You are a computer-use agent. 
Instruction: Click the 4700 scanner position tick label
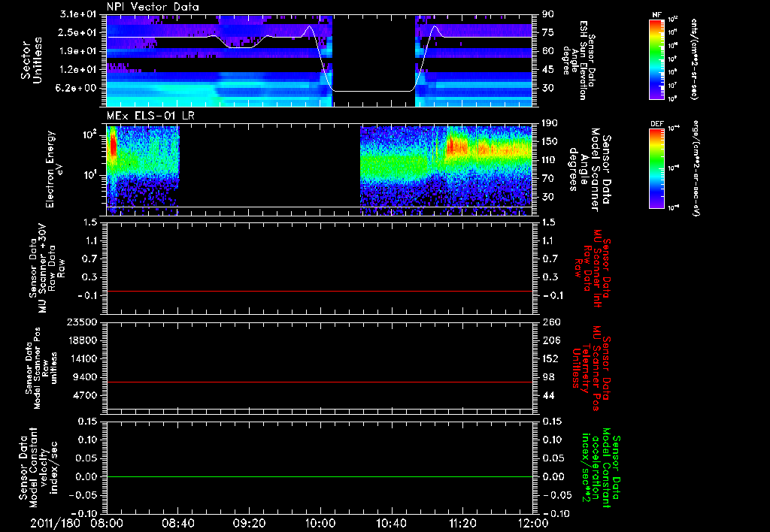click(x=84, y=395)
